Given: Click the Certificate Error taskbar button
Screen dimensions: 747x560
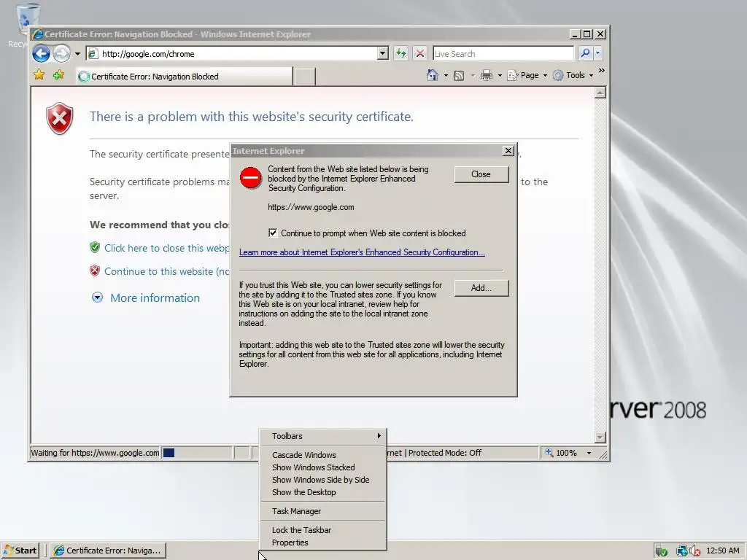Looking at the screenshot, I should 109,551.
